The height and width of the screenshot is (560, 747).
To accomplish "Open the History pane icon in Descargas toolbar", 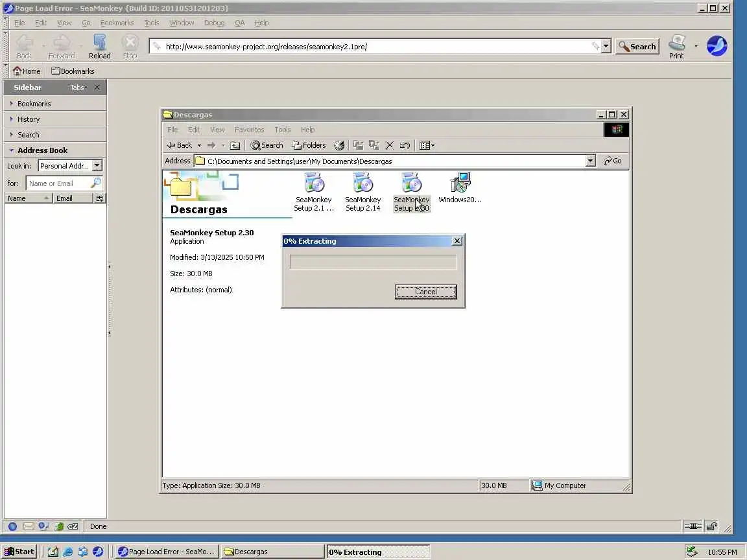I will pos(339,145).
